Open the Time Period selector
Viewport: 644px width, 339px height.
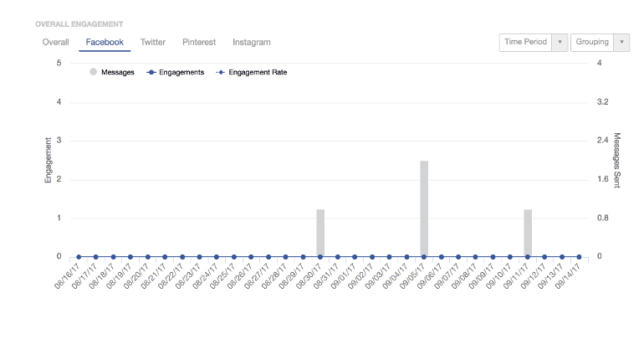tap(525, 43)
